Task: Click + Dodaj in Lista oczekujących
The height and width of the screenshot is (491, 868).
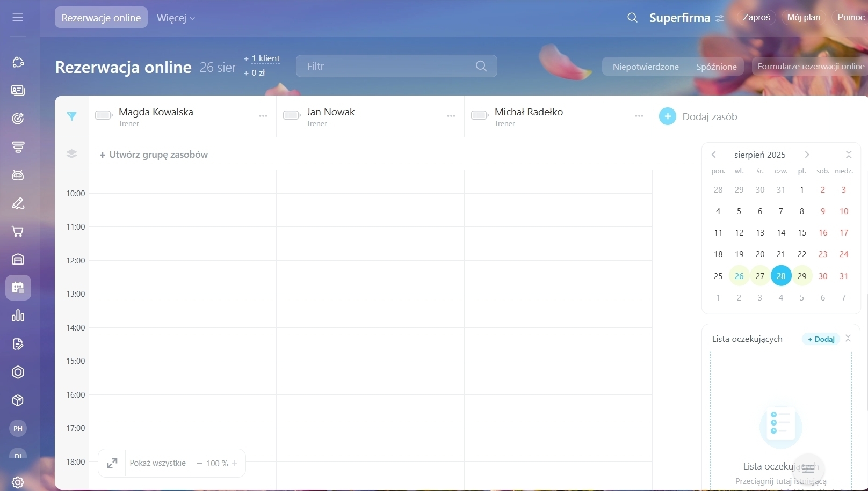Action: (x=821, y=339)
